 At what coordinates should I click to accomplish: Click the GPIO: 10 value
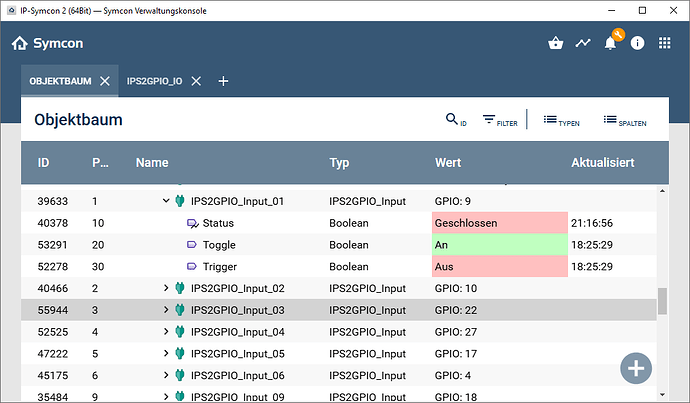click(x=456, y=288)
